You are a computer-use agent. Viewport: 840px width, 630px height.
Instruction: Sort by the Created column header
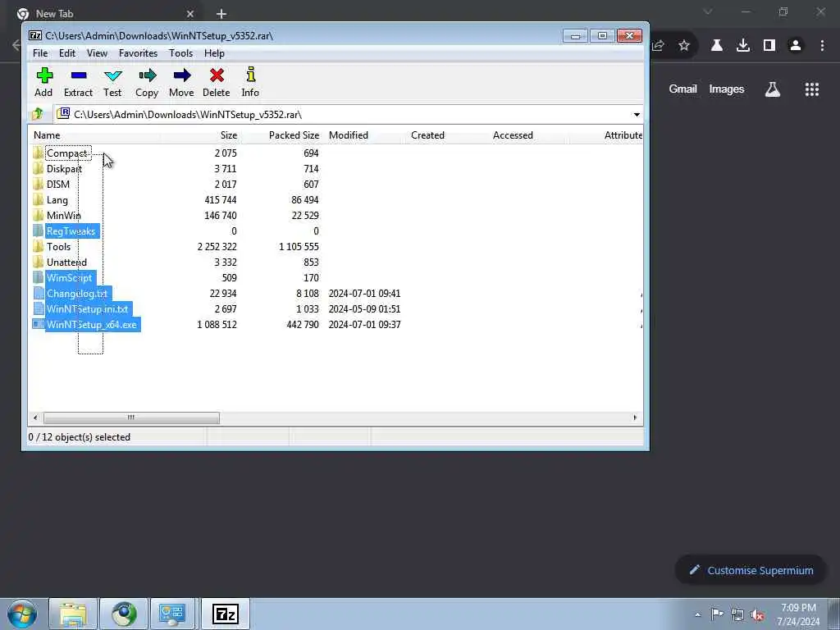(x=446, y=135)
